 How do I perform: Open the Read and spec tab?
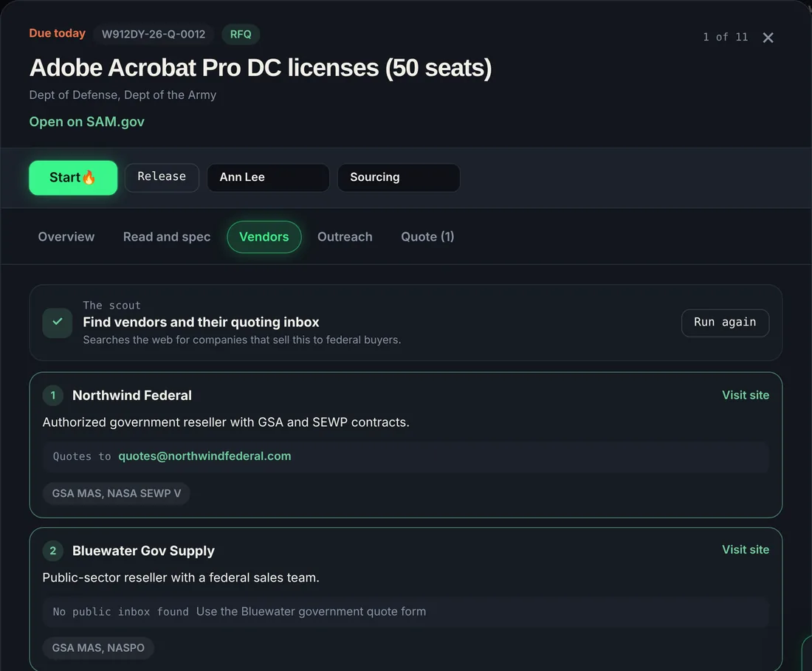pos(167,237)
